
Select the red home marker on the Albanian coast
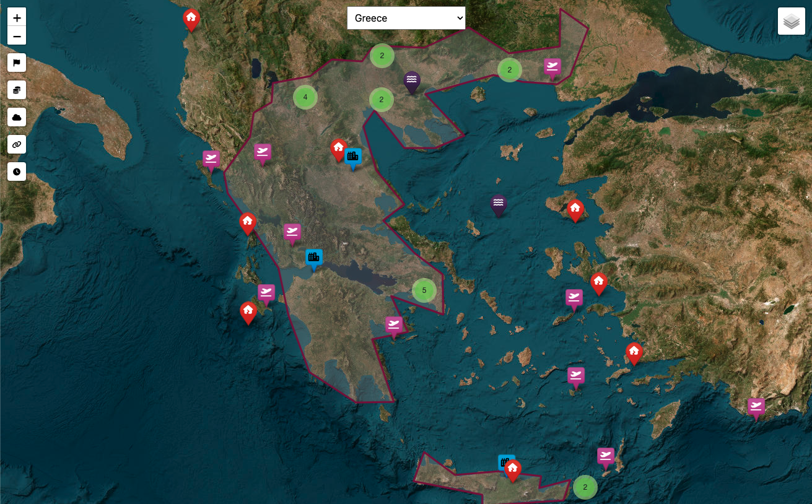tap(191, 19)
